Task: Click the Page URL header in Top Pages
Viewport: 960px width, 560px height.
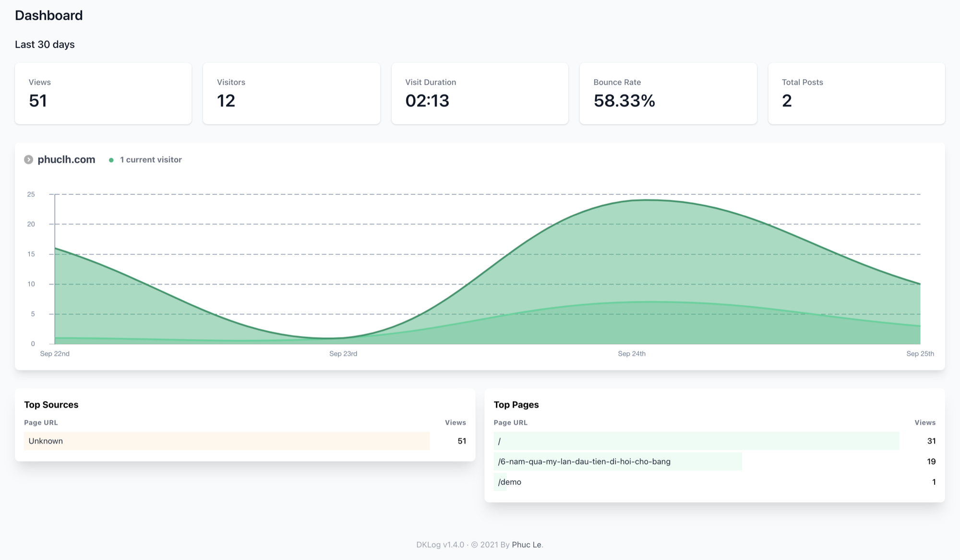Action: click(510, 423)
